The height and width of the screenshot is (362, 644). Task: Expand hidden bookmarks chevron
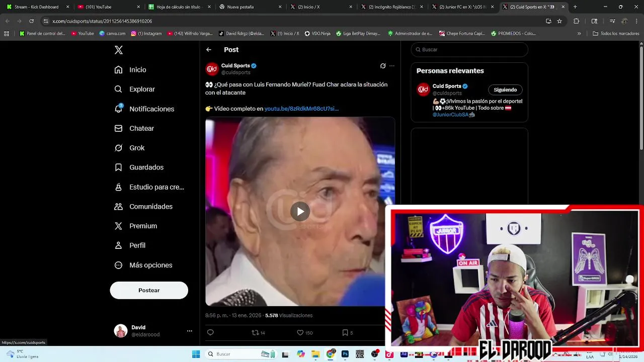[x=579, y=34]
